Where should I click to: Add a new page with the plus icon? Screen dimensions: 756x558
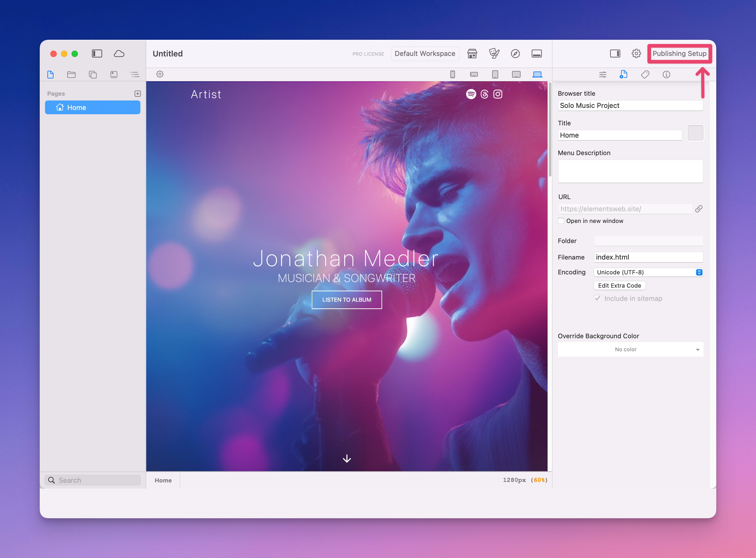(137, 94)
